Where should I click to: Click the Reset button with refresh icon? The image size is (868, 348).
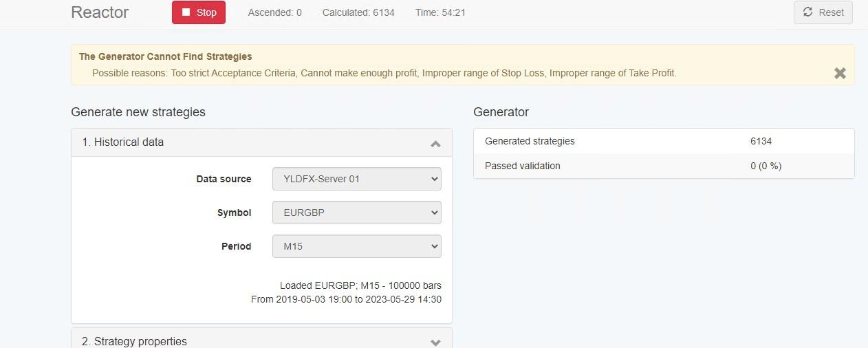(823, 12)
